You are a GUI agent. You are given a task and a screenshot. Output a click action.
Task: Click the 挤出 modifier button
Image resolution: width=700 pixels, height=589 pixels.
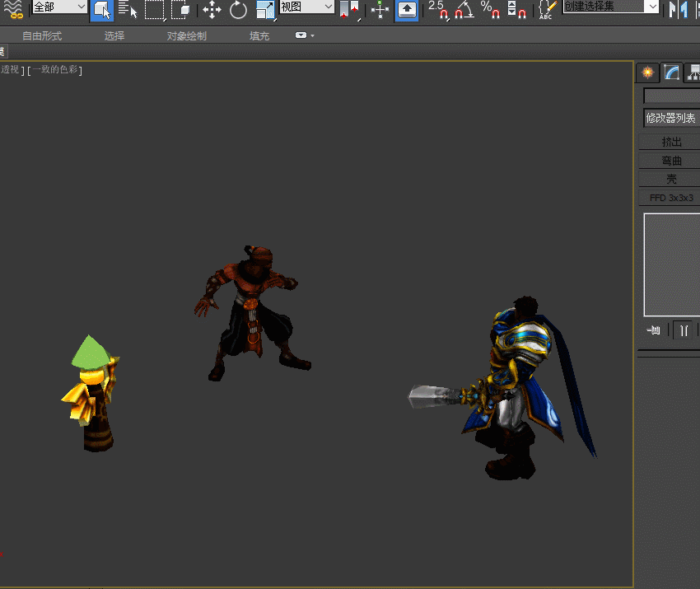click(671, 142)
